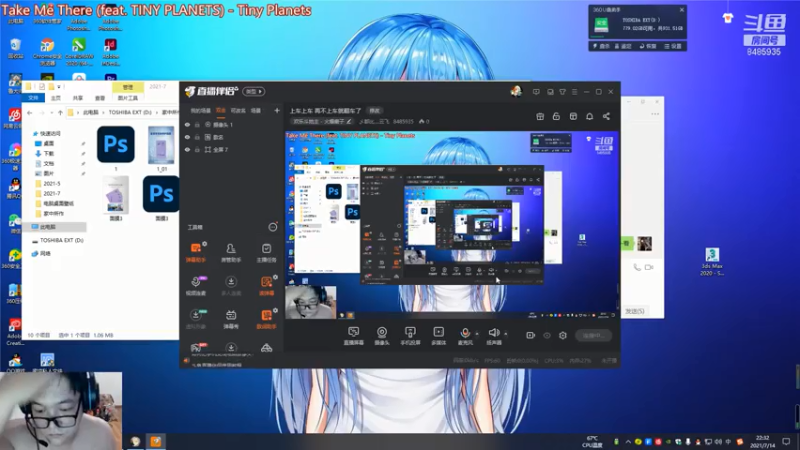
Task: Go up one folder level in File Explorer
Action: coord(60,112)
